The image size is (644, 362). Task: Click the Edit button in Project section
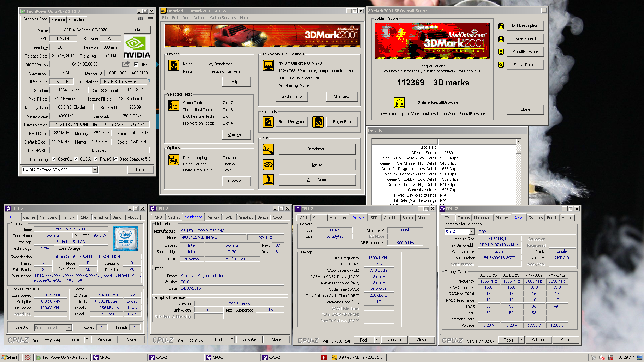[x=236, y=82]
